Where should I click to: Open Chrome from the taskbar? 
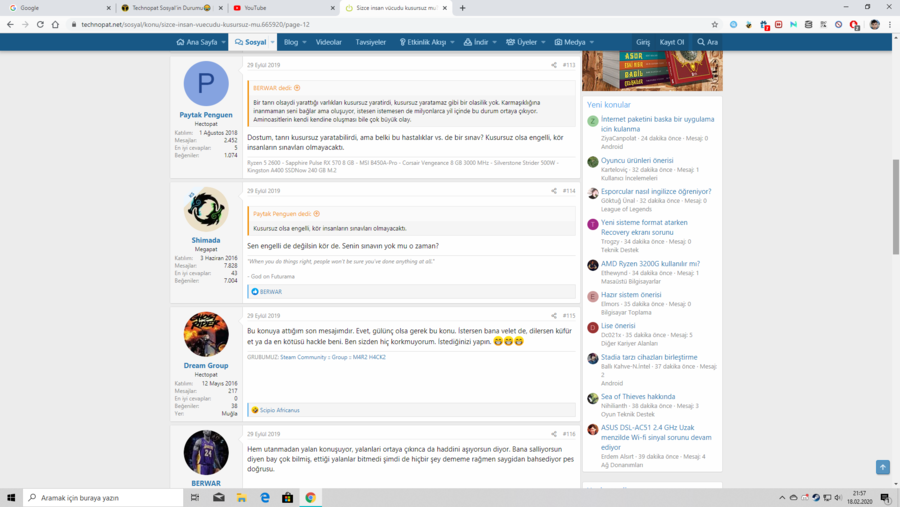[311, 498]
